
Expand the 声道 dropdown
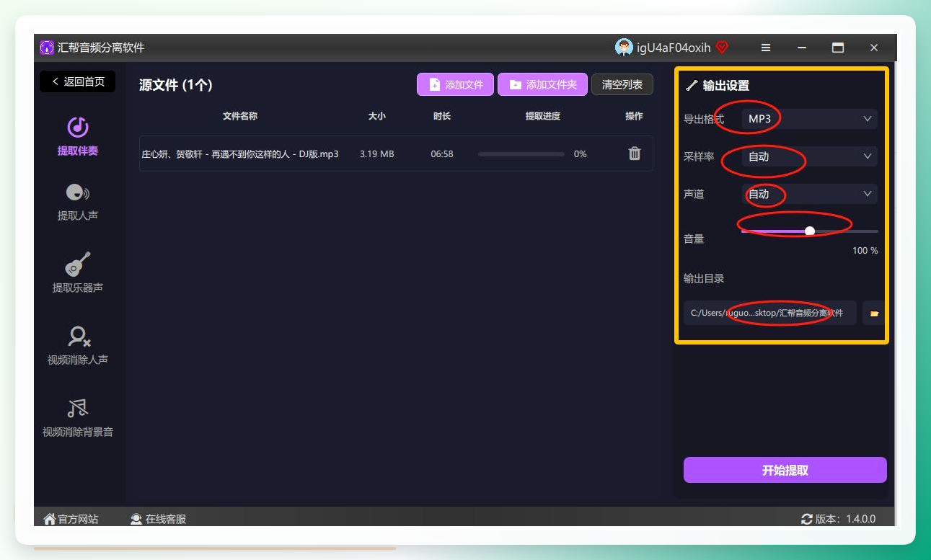pyautogui.click(x=810, y=194)
